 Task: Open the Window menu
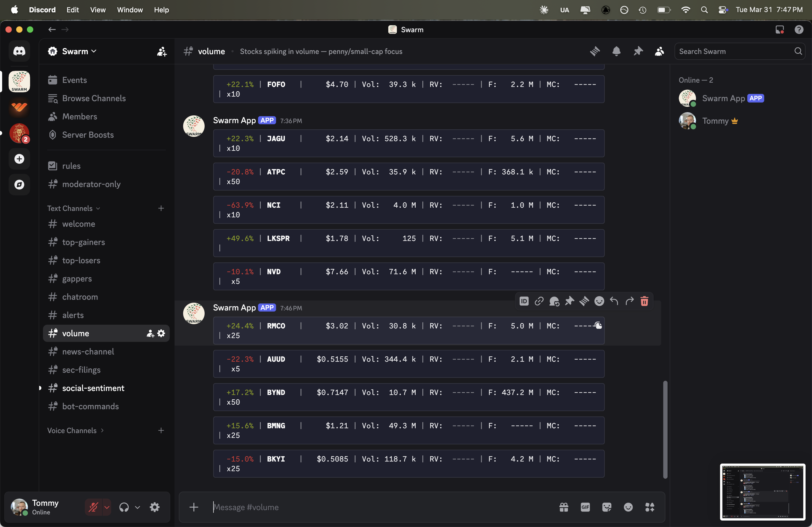pos(130,10)
